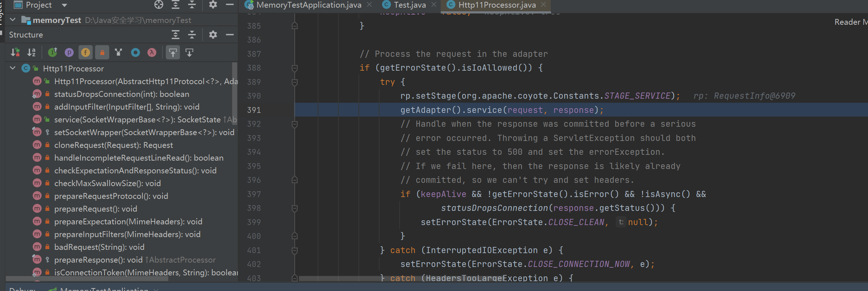868x291 pixels.
Task: Select opened file locator in Project panel
Action: tap(159, 4)
